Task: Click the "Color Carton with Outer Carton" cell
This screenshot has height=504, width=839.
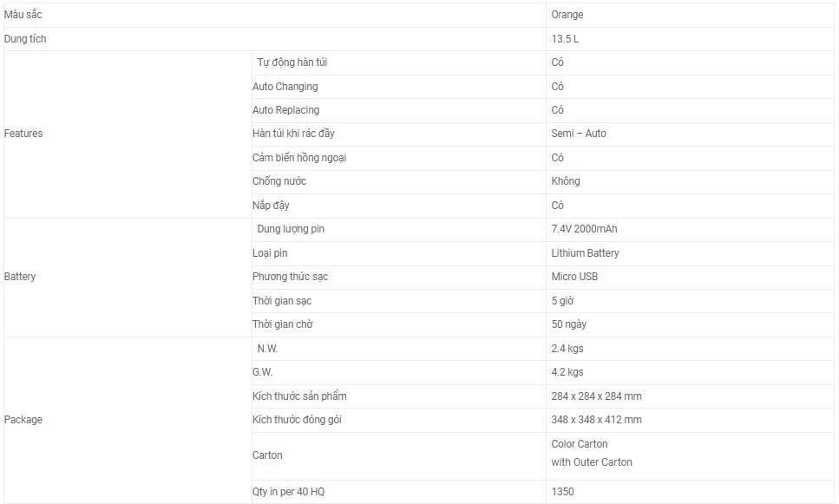Action: (592, 453)
